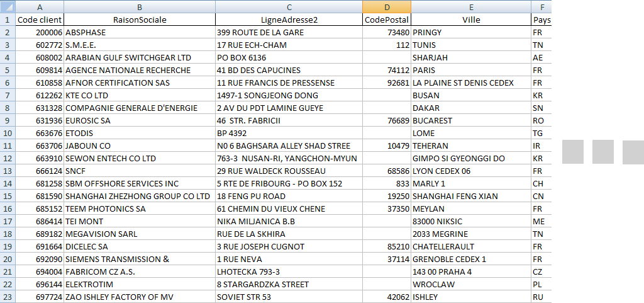
Task: Click the select-all corner box
Action: click(7, 7)
